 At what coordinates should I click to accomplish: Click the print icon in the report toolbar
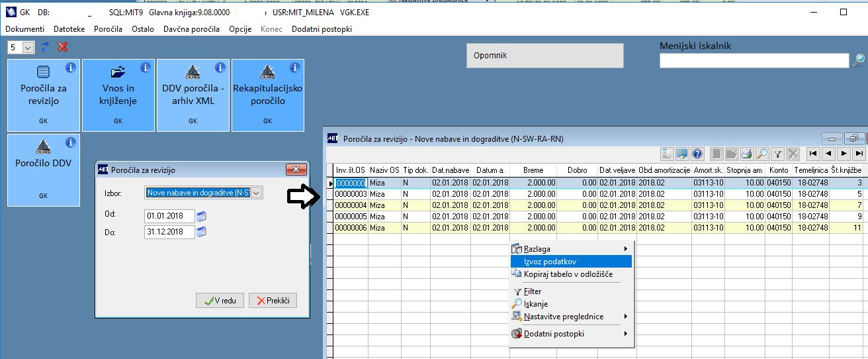[747, 154]
